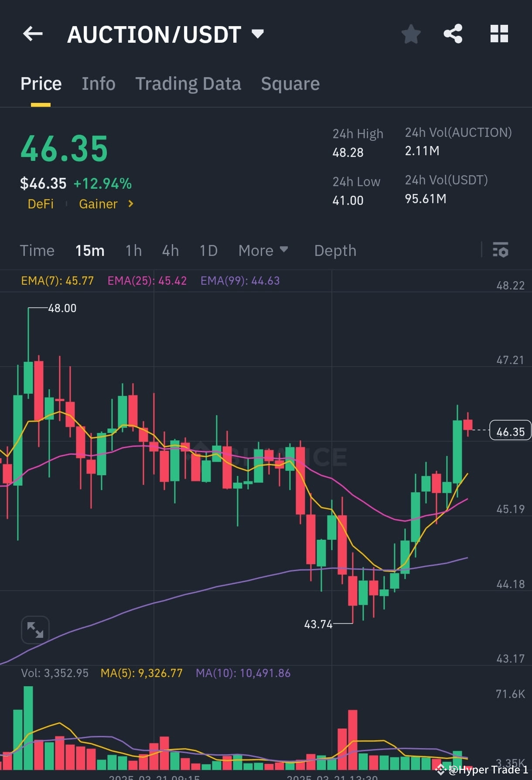Viewport: 532px width, 780px height.
Task: Enable the 4h interval
Action: coord(170,250)
